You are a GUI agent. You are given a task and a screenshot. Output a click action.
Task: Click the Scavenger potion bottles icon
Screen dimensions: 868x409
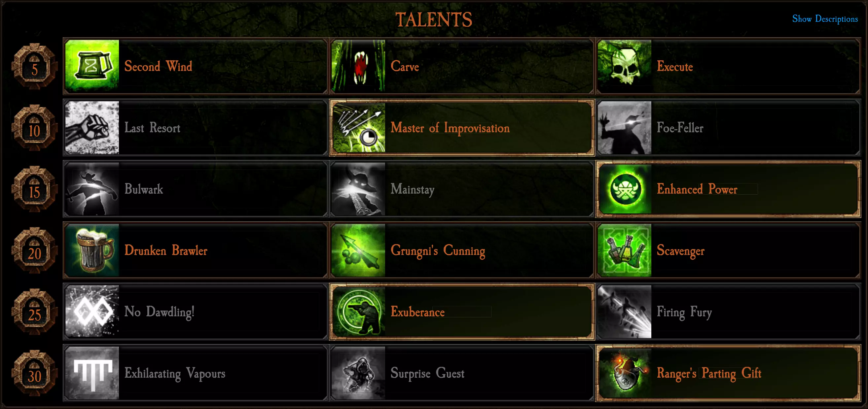coord(624,250)
